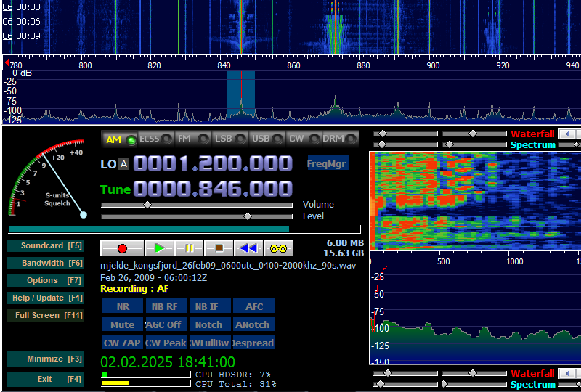Toggle the NB IF noise blanker
Screen dimensions: 581x392
coord(210,306)
